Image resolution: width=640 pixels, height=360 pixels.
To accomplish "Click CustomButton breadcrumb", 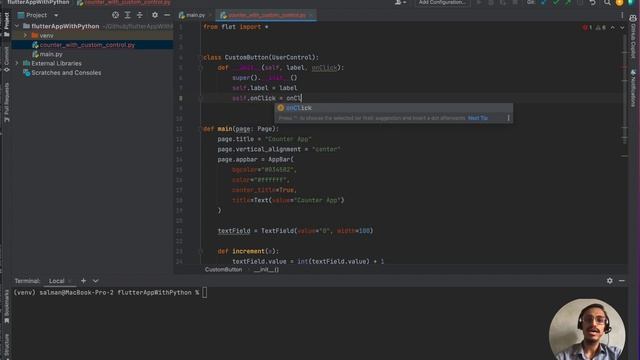I will point(223,269).
